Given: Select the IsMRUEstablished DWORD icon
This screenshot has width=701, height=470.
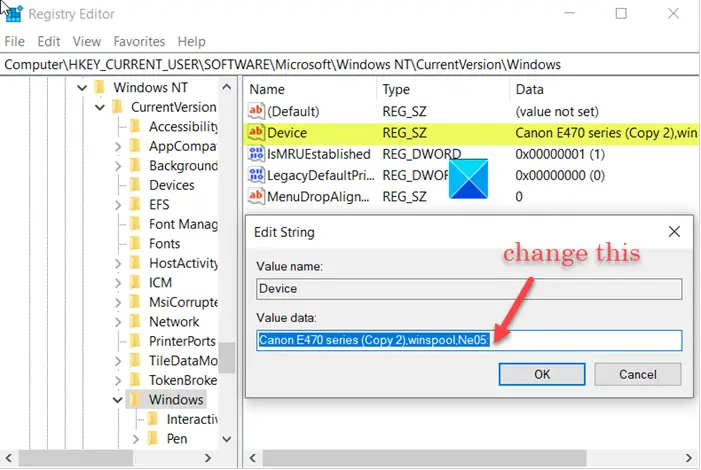Looking at the screenshot, I should point(256,154).
